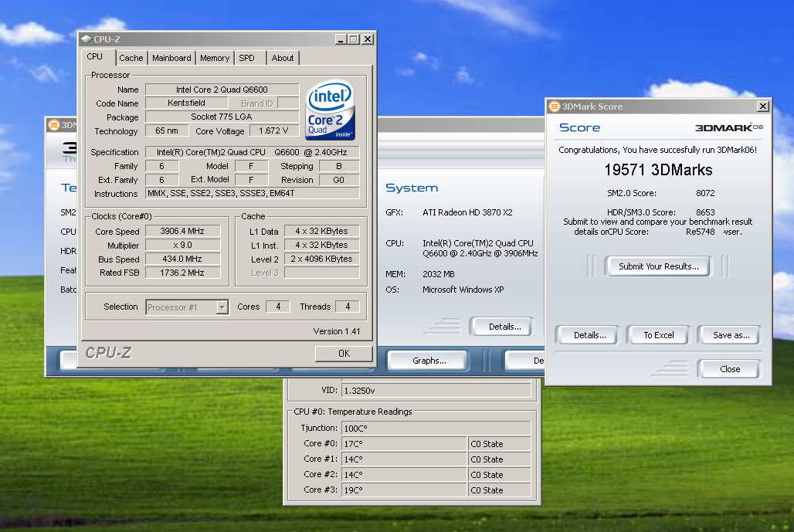The height and width of the screenshot is (532, 794).
Task: Click the Package value Socket 775 LGA
Action: 222,117
